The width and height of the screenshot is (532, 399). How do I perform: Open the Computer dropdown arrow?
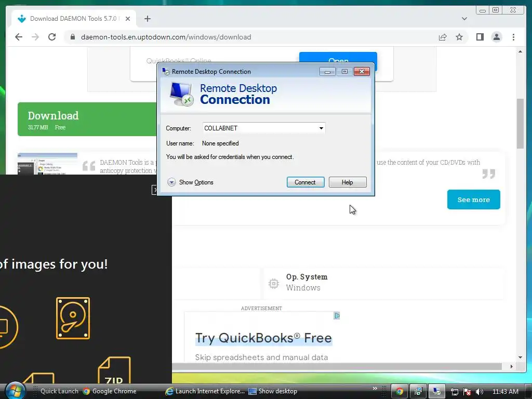click(321, 128)
